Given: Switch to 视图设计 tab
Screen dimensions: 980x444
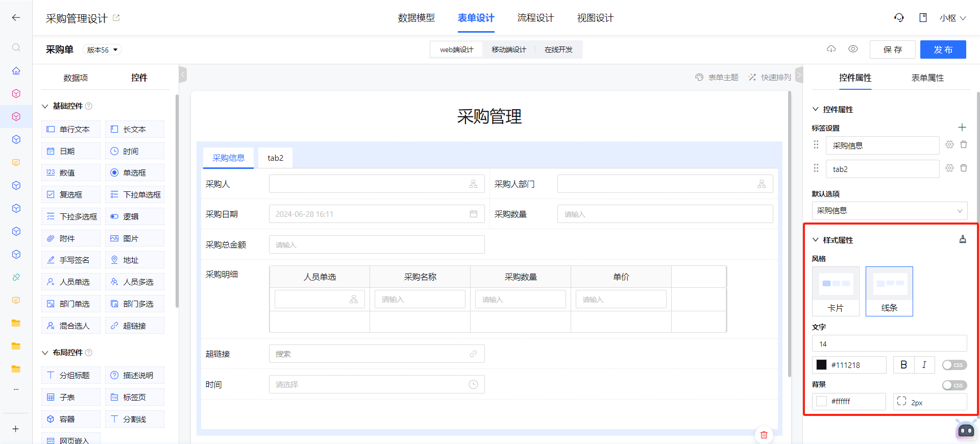Looking at the screenshot, I should pyautogui.click(x=596, y=18).
